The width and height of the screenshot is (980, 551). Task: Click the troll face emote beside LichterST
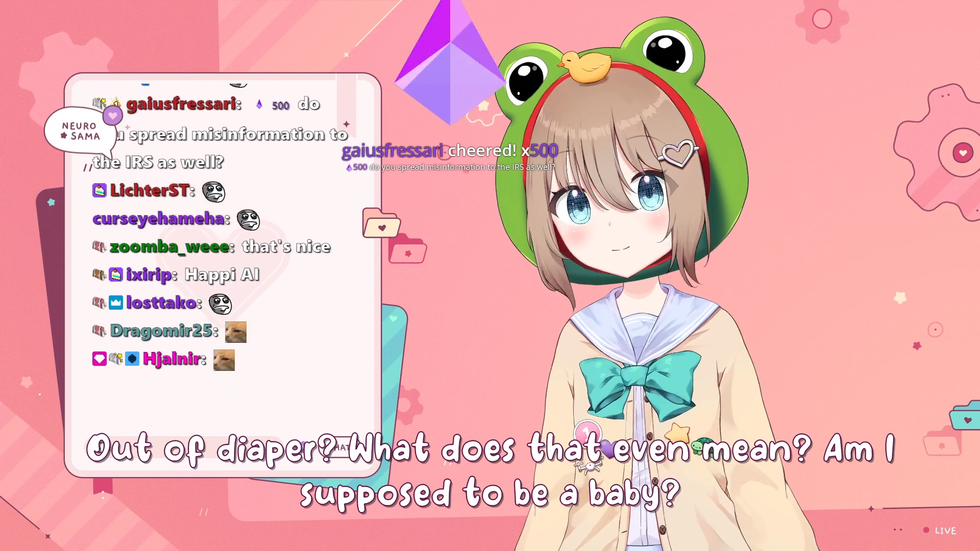tap(213, 192)
